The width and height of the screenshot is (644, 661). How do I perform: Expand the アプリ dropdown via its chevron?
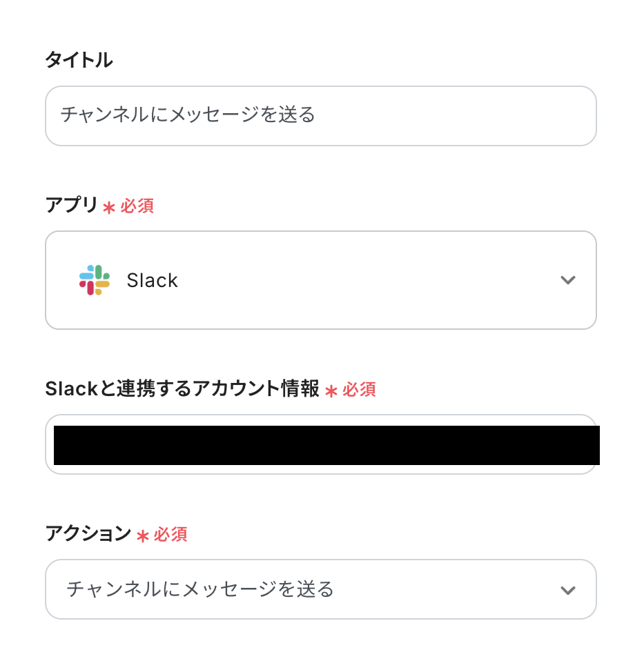point(567,280)
